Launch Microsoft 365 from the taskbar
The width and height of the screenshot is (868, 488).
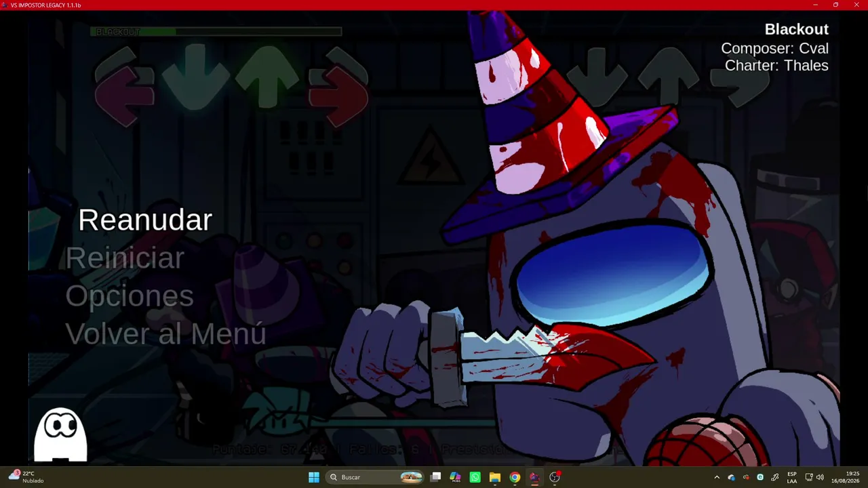click(x=455, y=477)
